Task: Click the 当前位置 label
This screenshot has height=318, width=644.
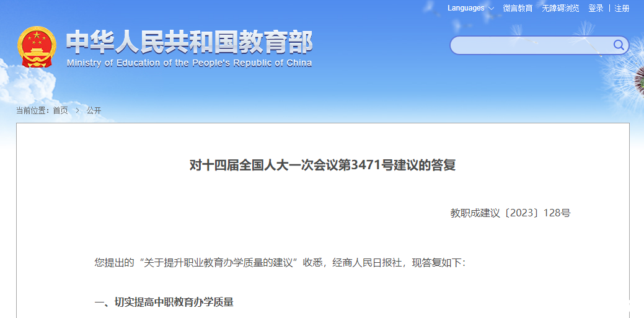Action: 32,110
